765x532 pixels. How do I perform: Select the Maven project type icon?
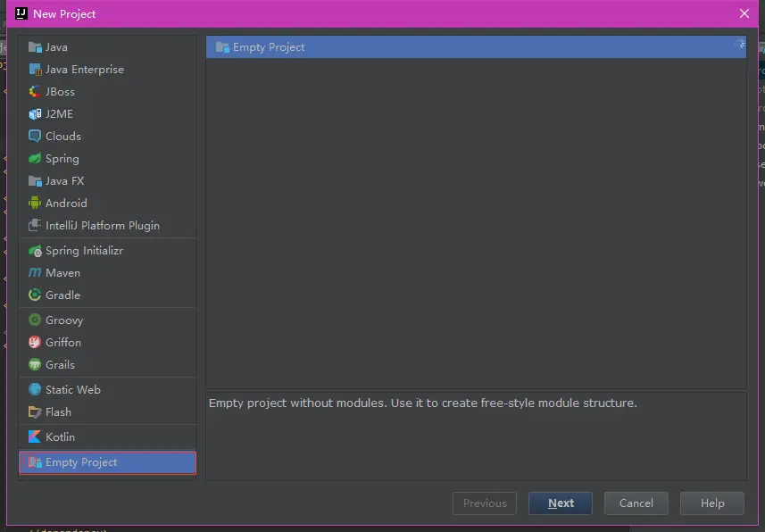point(36,272)
